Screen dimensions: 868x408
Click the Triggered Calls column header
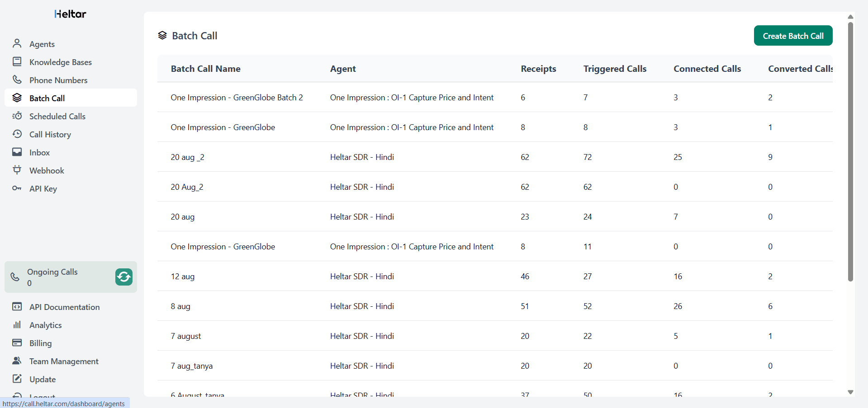(615, 69)
